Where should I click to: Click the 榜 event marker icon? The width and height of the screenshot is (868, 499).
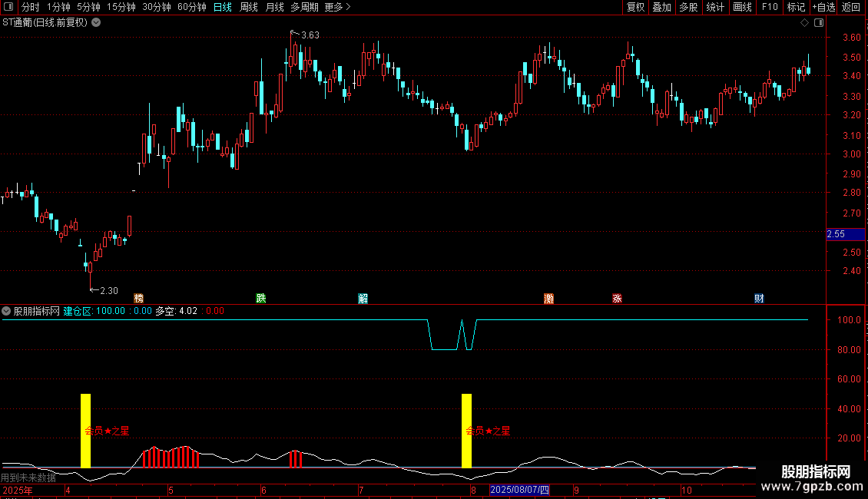click(x=138, y=298)
